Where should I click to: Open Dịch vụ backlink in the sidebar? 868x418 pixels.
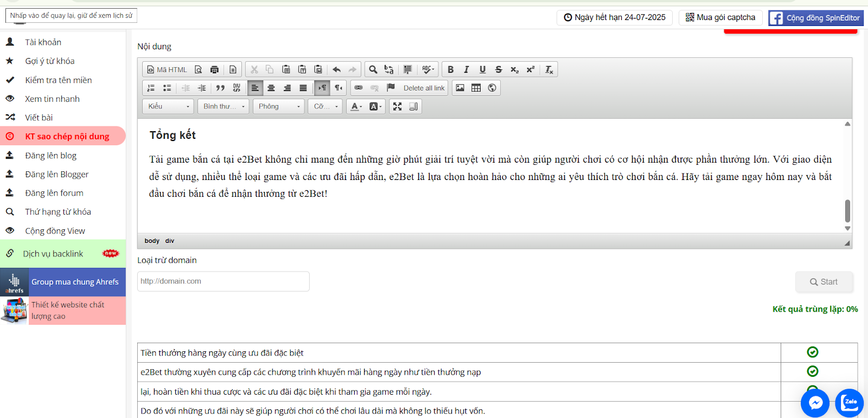pyautogui.click(x=53, y=254)
